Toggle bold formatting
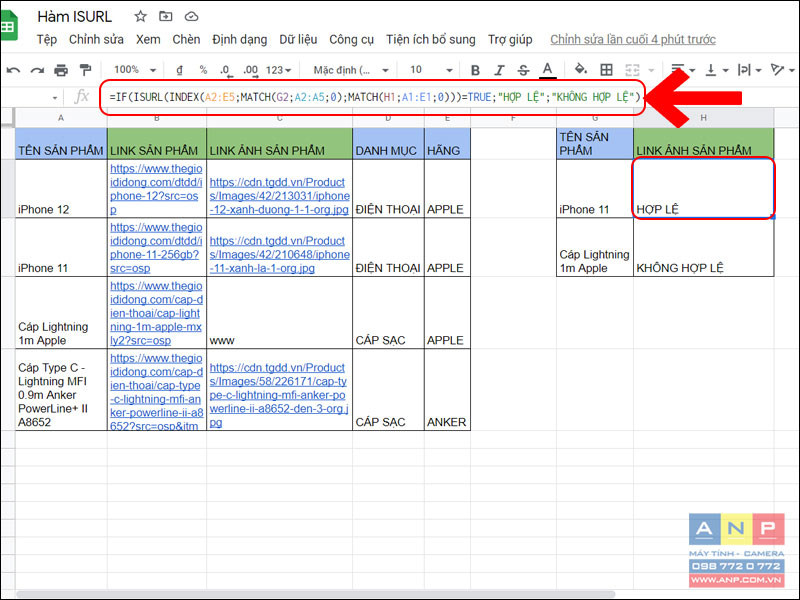The width and height of the screenshot is (800, 600). pos(475,70)
